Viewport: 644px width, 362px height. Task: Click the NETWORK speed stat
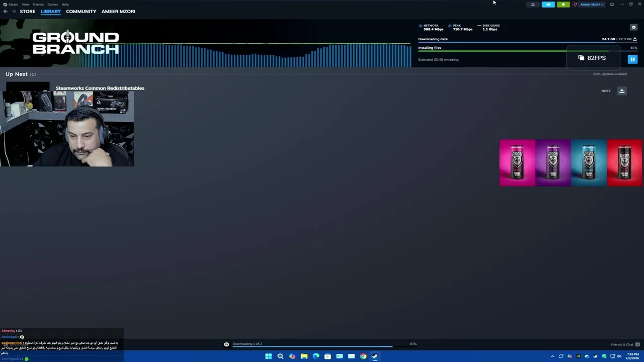(431, 27)
